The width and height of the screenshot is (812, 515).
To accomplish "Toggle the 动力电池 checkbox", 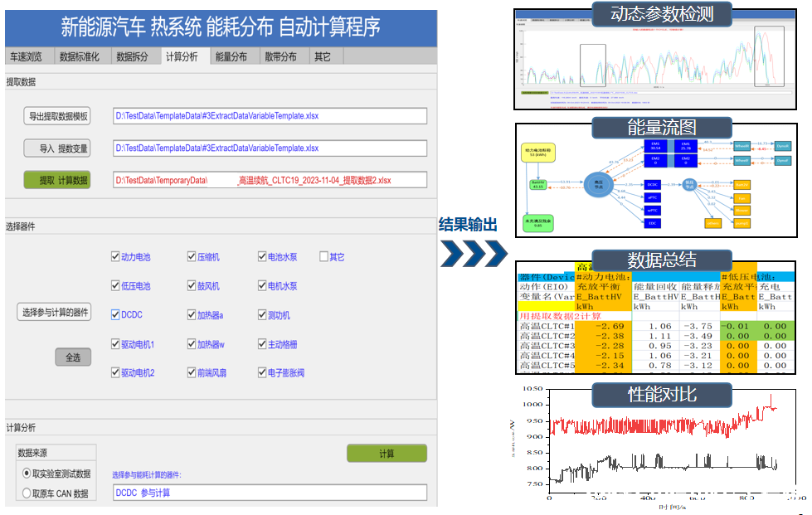I will pos(115,257).
